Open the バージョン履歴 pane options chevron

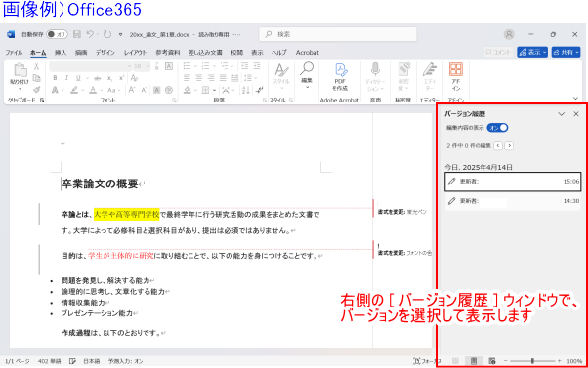(x=561, y=114)
